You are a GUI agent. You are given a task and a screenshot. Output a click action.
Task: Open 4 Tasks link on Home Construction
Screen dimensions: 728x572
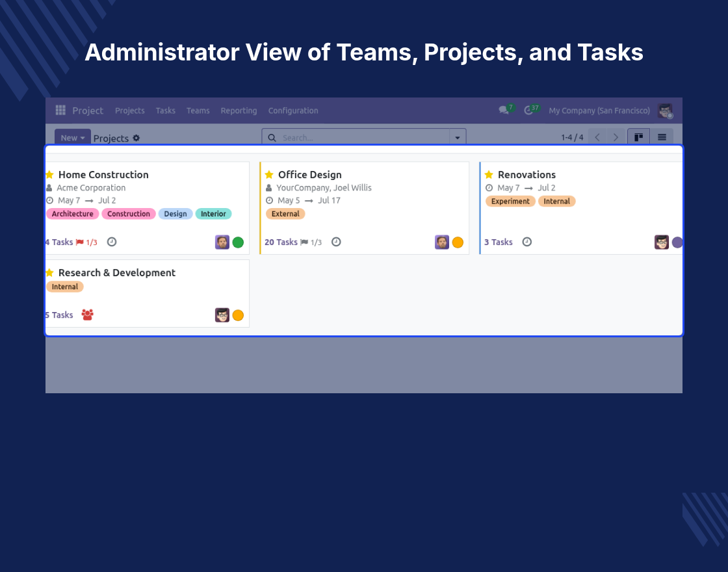(59, 242)
